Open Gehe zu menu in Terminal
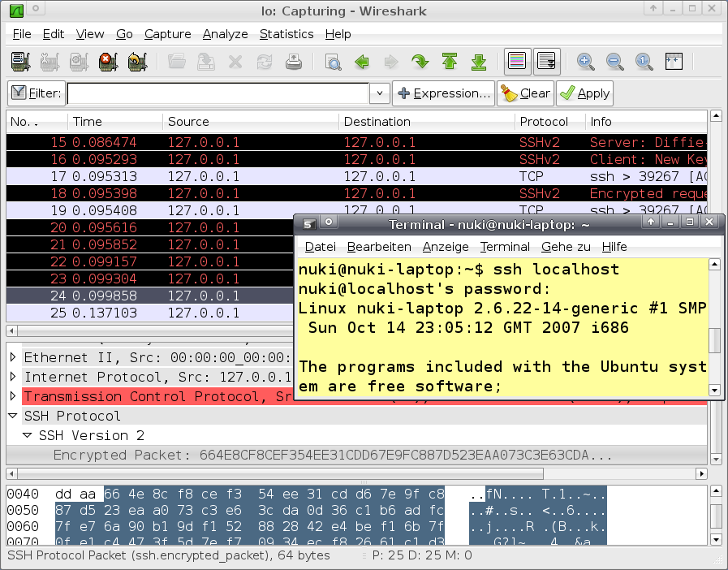The height and width of the screenshot is (570, 728). (566, 247)
